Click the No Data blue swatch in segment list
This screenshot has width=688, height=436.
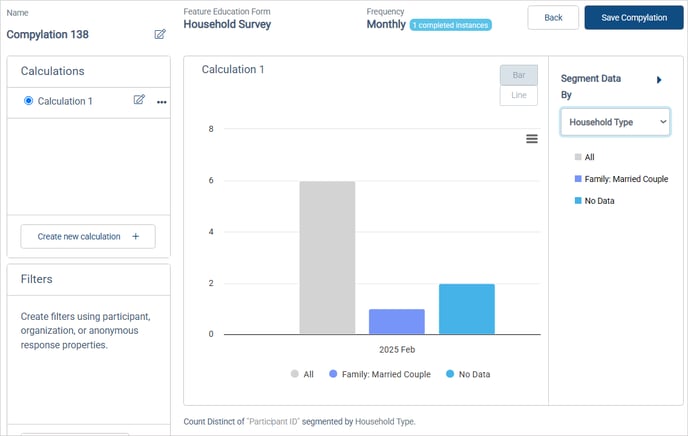pos(578,200)
